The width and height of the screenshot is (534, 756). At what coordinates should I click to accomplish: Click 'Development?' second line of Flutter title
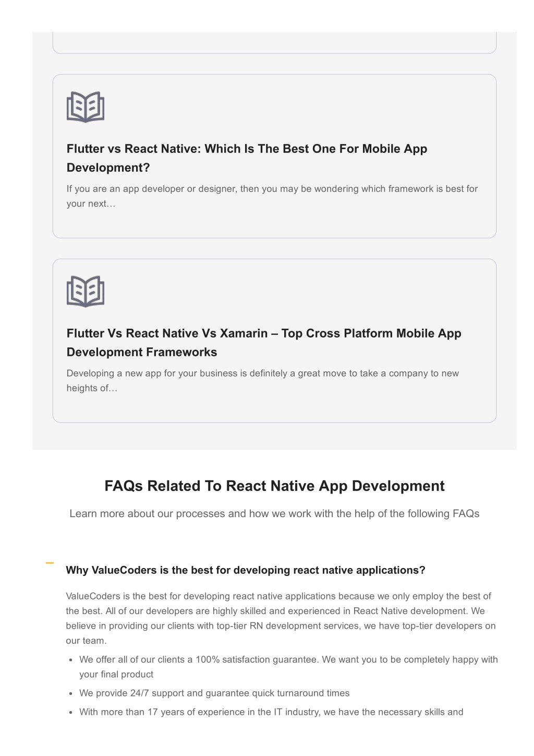108,167
